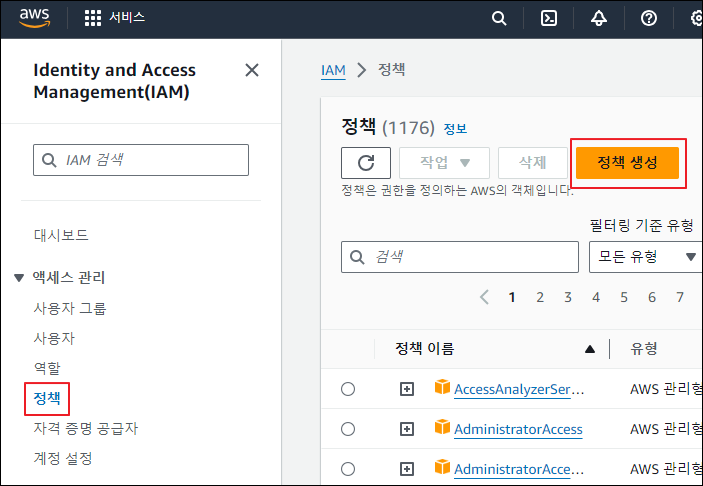Open 정책 in sidebar
The height and width of the screenshot is (486, 703).
click(x=47, y=398)
